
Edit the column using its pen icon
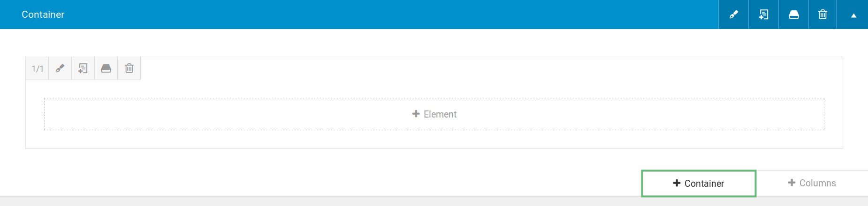60,69
